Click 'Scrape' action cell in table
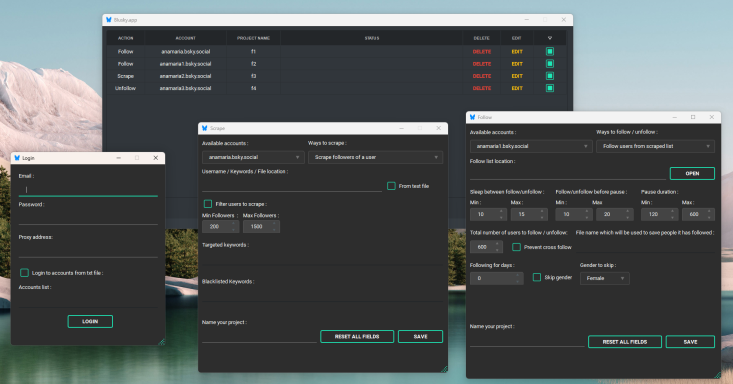The image size is (733, 384). point(125,76)
